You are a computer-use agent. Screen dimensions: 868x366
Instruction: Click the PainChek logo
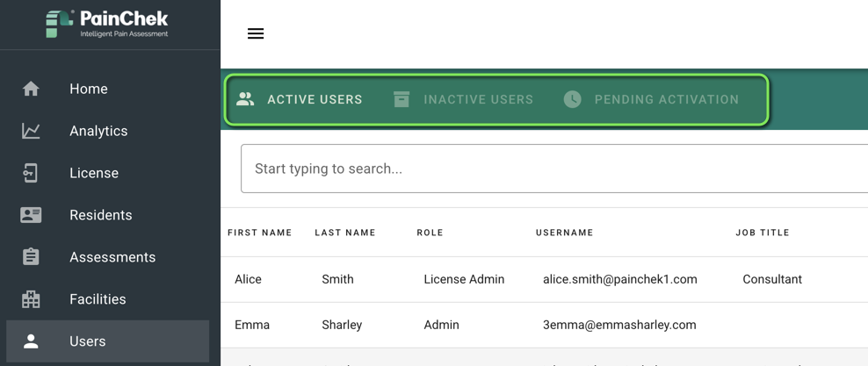click(x=107, y=24)
